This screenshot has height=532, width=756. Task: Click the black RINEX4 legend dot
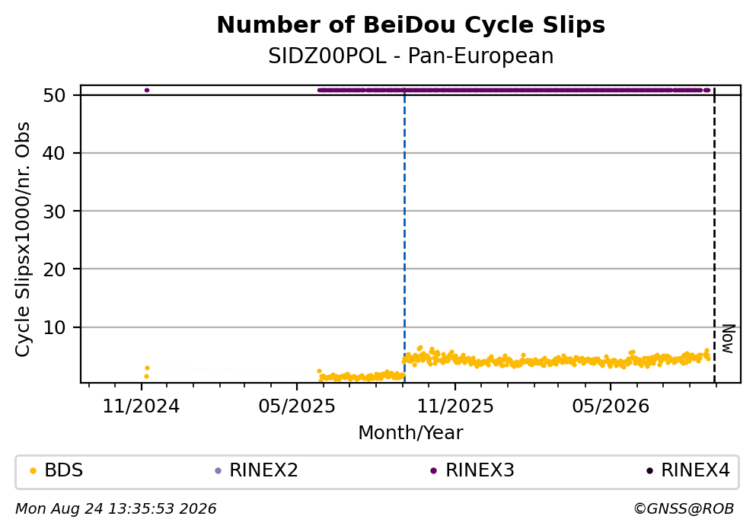[649, 471]
